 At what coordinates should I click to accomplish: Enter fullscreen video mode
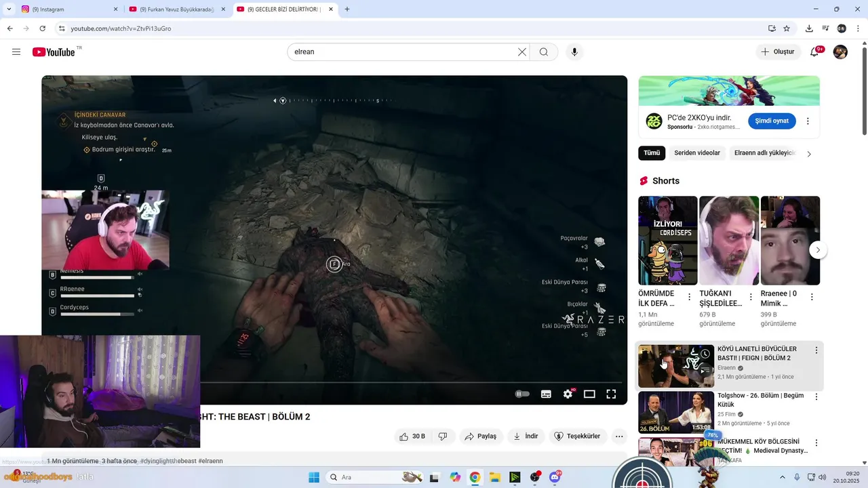pos(611,394)
